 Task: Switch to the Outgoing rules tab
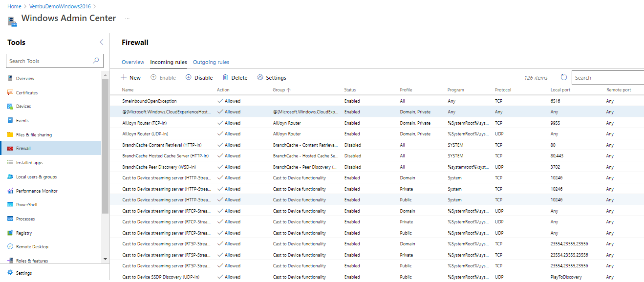click(211, 62)
